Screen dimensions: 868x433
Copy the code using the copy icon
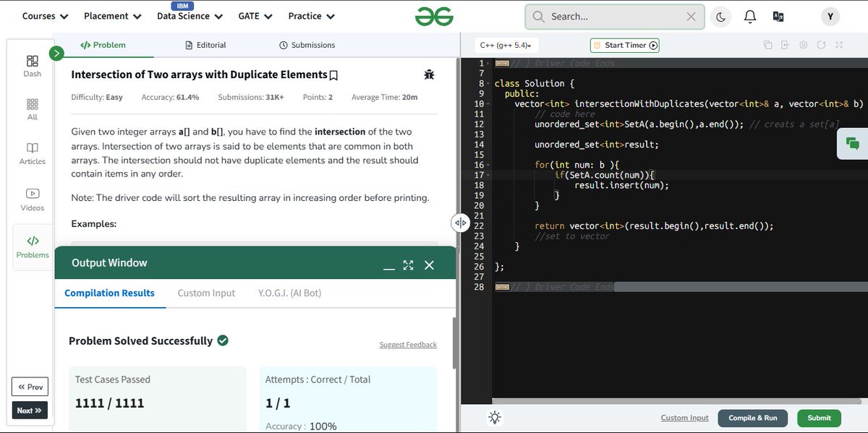767,45
